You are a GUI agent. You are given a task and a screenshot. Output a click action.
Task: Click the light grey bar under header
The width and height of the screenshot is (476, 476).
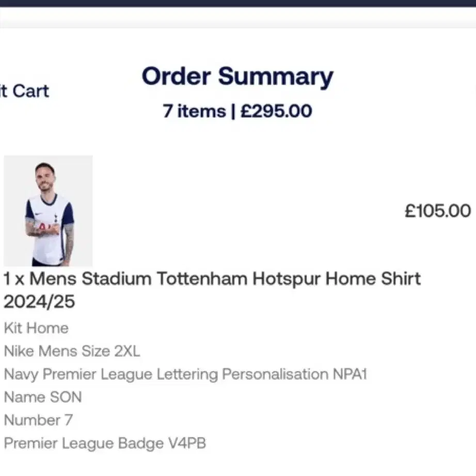pyautogui.click(x=238, y=18)
